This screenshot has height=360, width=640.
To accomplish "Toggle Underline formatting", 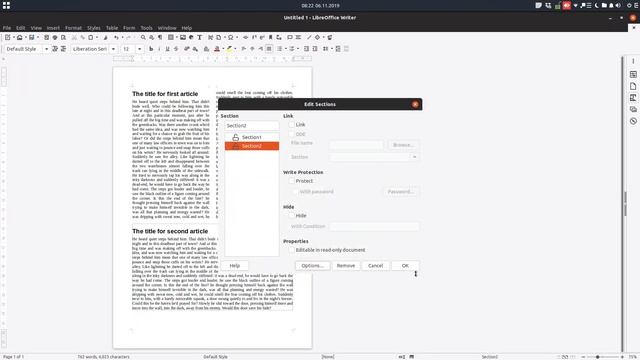I will point(167,49).
